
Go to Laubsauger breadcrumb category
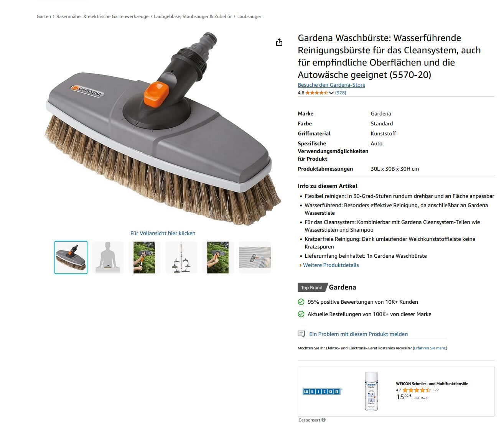249,16
